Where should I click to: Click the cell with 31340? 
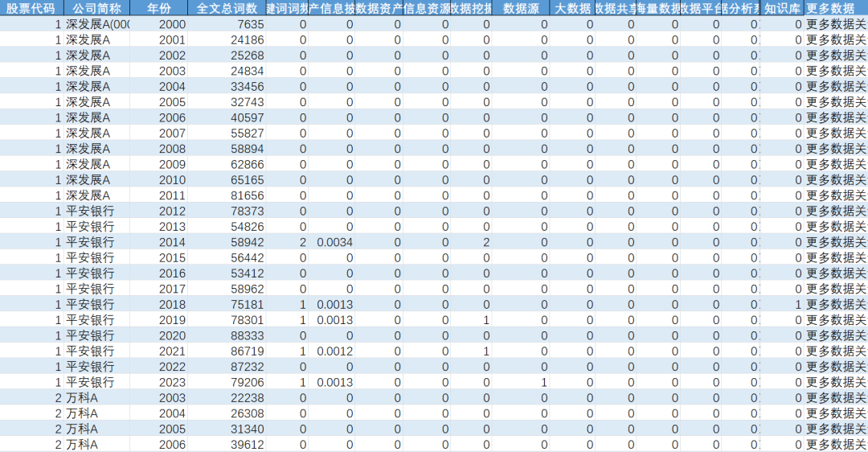pos(227,429)
